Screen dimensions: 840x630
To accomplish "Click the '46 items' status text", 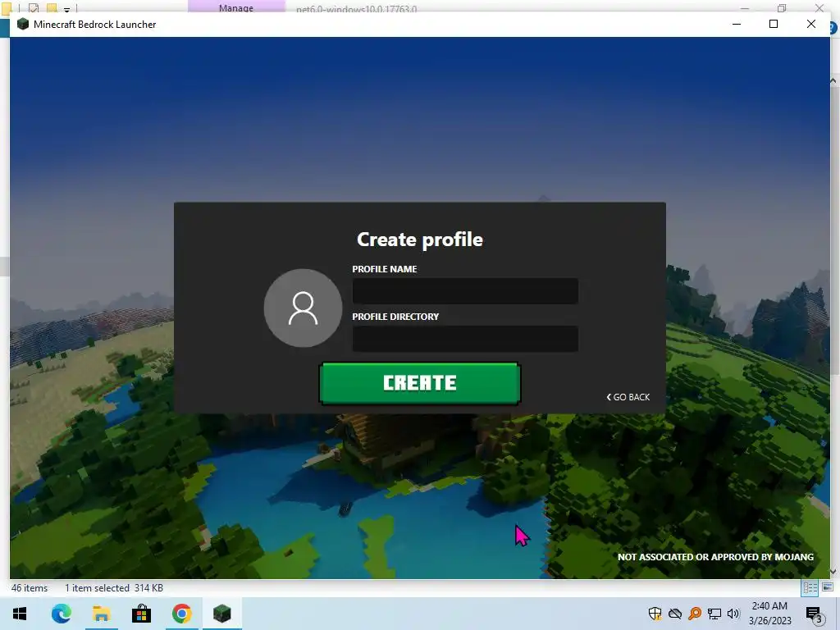I will 30,588.
